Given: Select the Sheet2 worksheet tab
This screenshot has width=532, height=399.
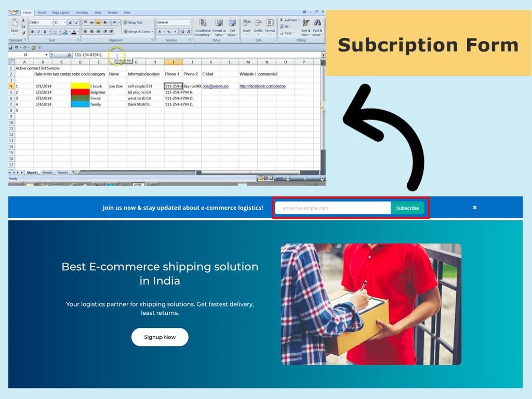Looking at the screenshot, I should (47, 172).
